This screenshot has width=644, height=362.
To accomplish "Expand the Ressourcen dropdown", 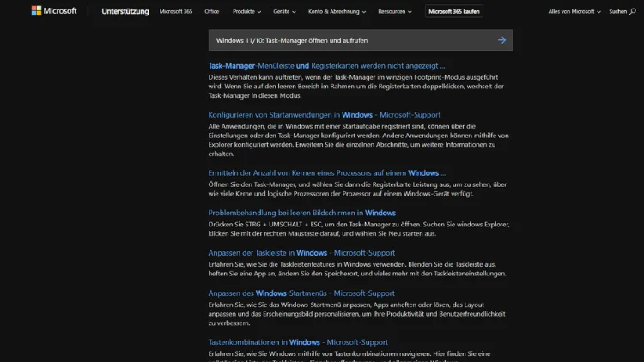I will [x=395, y=11].
